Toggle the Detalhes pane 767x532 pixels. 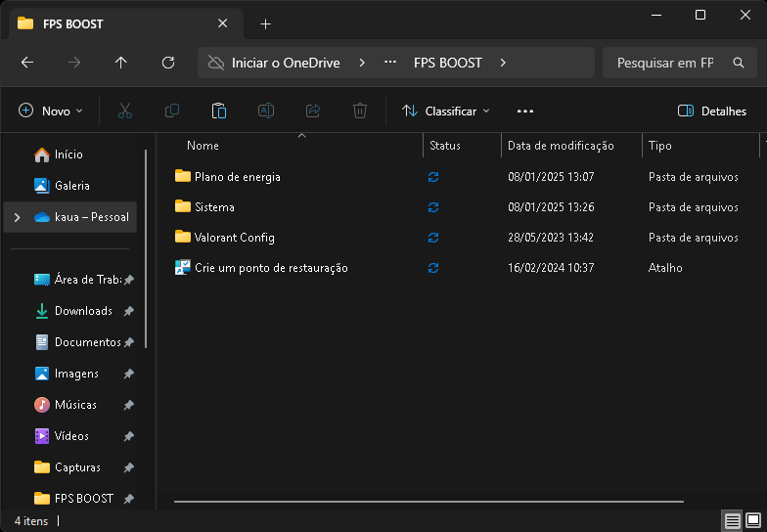712,111
